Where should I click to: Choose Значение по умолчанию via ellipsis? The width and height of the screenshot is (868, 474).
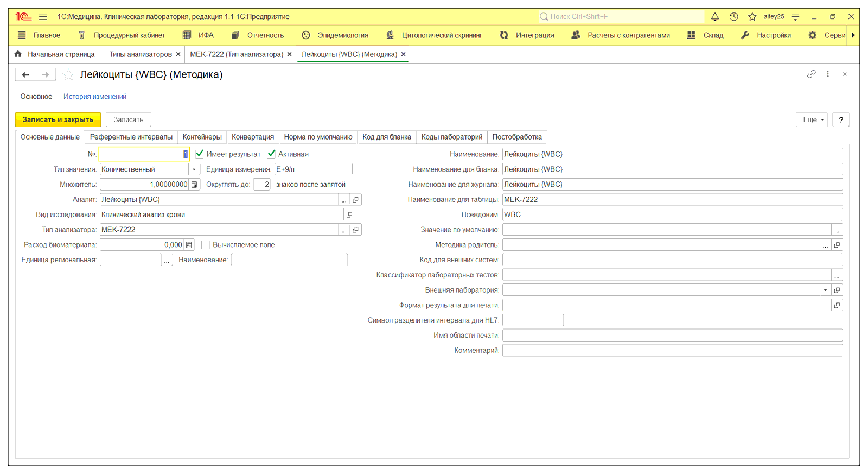tap(837, 230)
